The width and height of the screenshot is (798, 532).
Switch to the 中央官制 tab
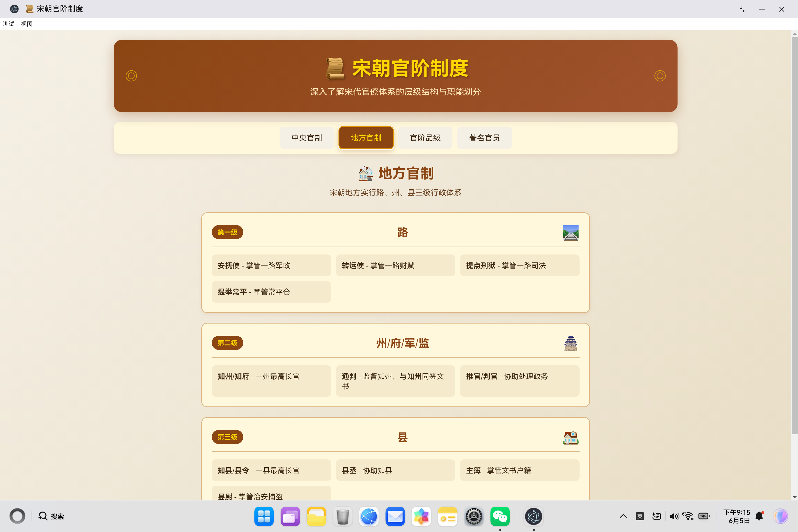tap(307, 138)
